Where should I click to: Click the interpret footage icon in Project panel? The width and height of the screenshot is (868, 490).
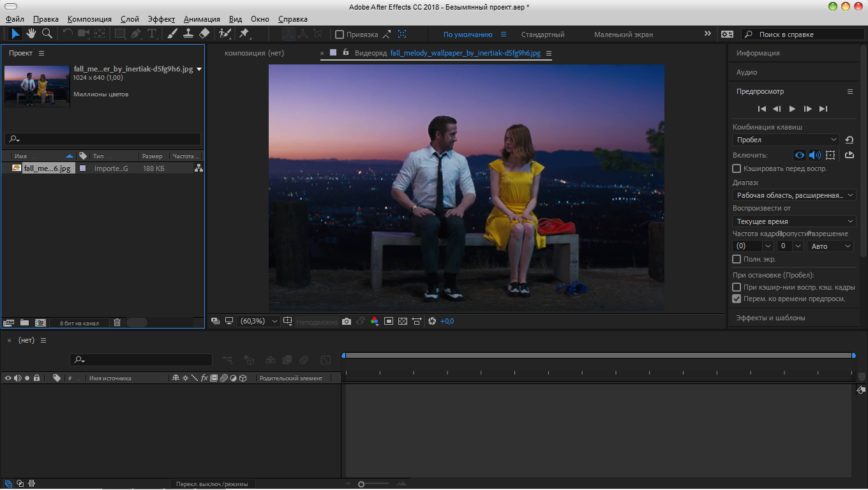(x=8, y=323)
